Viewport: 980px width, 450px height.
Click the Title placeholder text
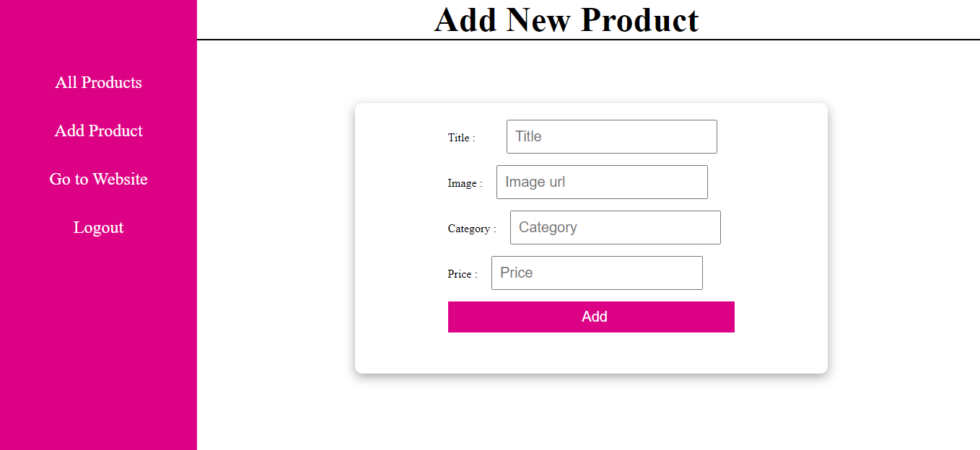(528, 136)
